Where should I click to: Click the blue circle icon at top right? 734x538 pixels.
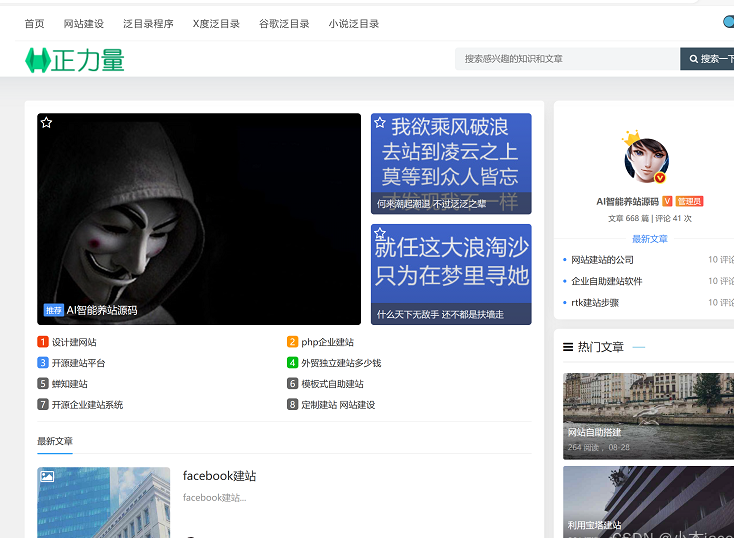tap(729, 22)
